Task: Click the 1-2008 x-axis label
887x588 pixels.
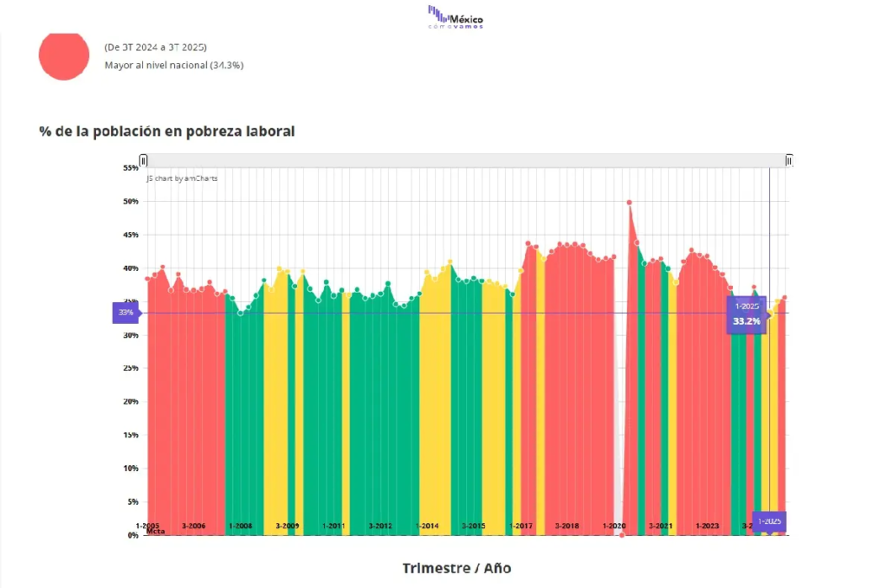Action: 240,526
